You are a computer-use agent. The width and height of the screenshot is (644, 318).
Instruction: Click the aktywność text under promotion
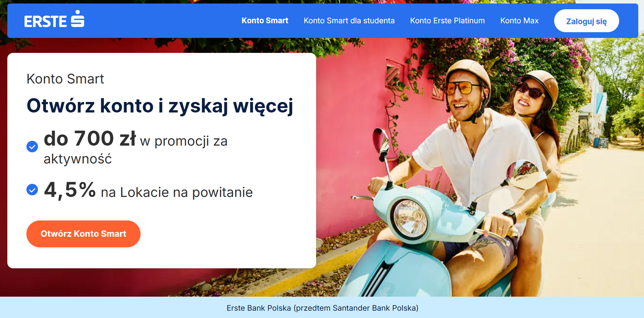[78, 159]
